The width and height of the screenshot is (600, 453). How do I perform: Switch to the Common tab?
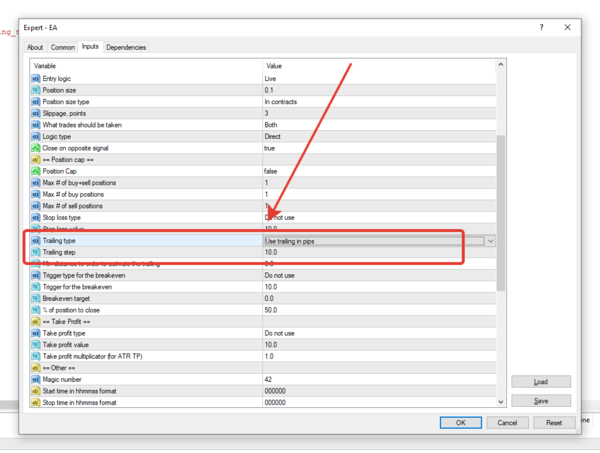[63, 47]
